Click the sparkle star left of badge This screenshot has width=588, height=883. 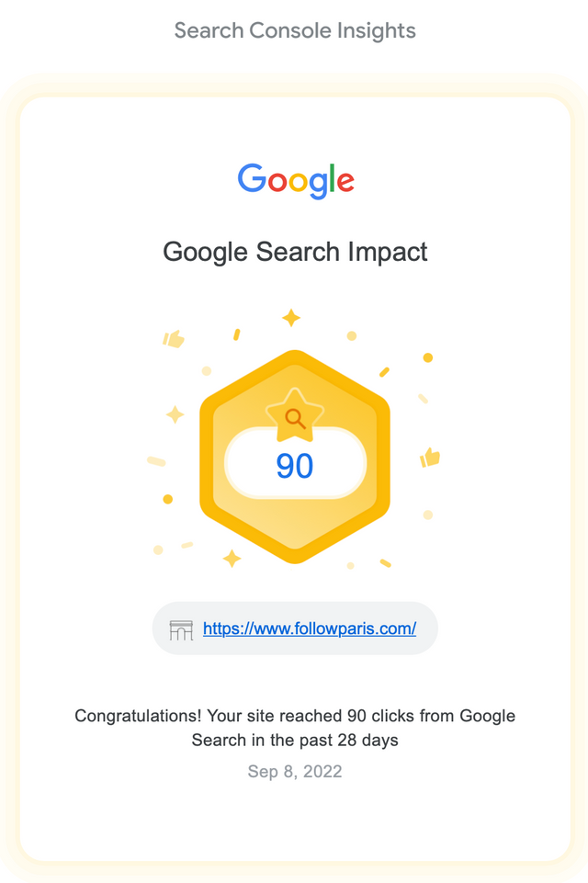pyautogui.click(x=175, y=414)
